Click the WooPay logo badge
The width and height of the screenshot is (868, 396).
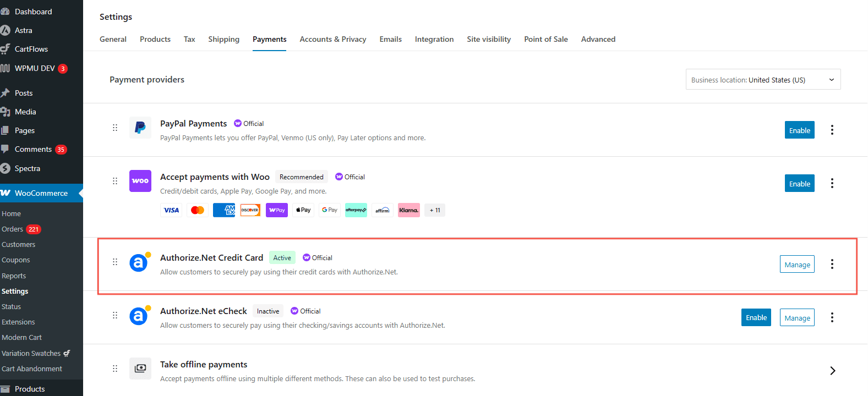click(x=277, y=210)
